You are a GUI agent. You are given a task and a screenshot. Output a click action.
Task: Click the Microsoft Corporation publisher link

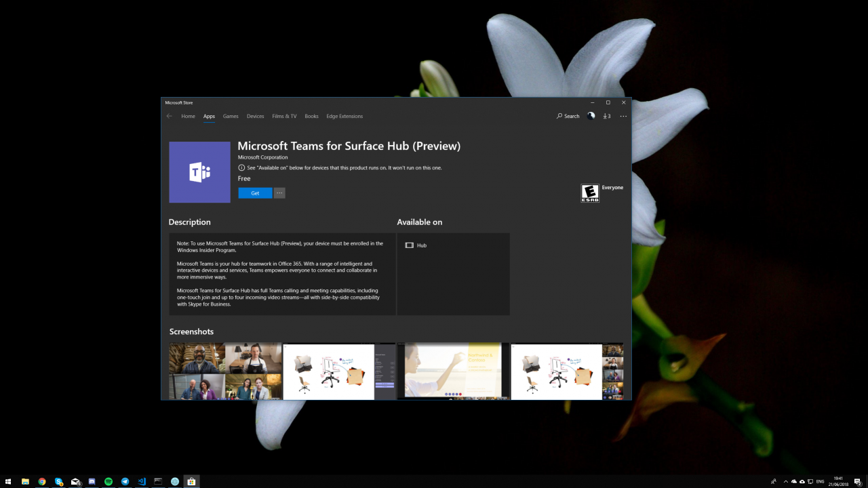coord(262,157)
